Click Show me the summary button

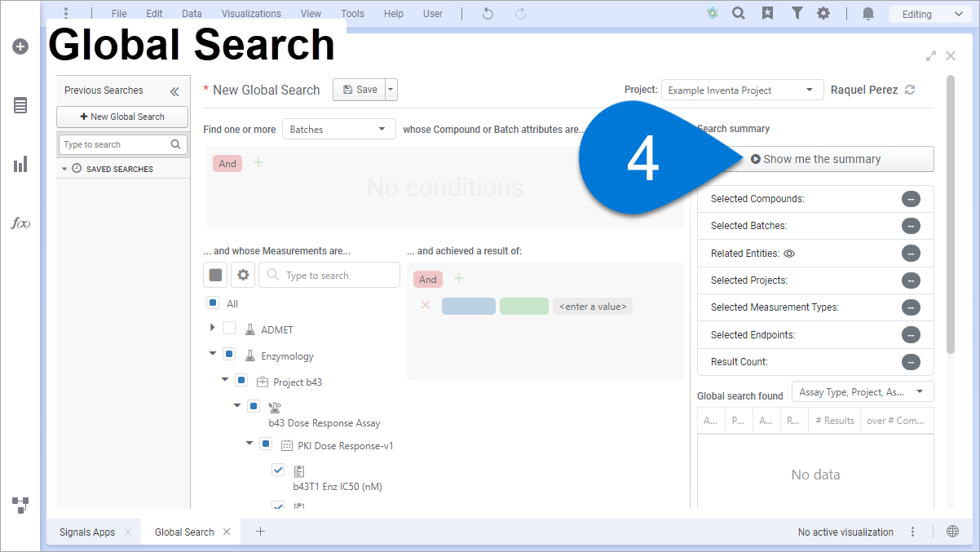click(815, 159)
